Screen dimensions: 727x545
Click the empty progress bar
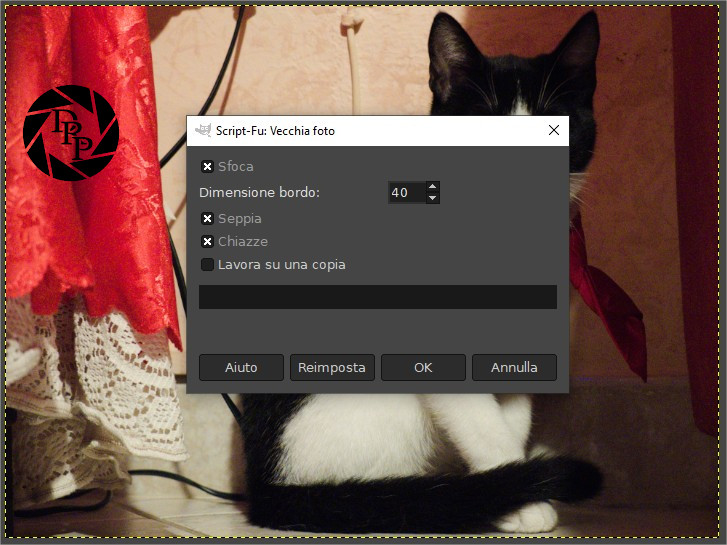377,297
